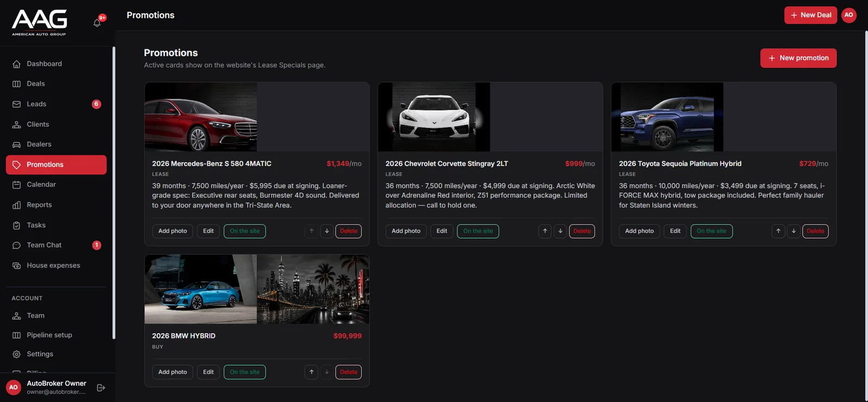This screenshot has width=868, height=402.
Task: Open Team Chat in the sidebar
Action: pyautogui.click(x=56, y=245)
